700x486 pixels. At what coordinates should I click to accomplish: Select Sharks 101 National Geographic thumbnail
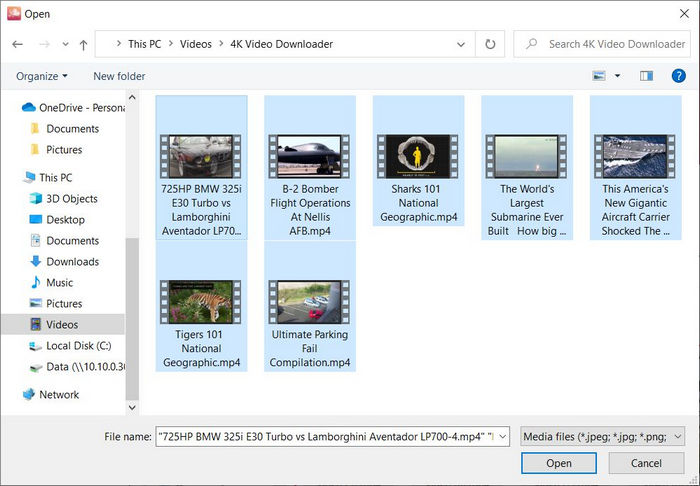[418, 156]
